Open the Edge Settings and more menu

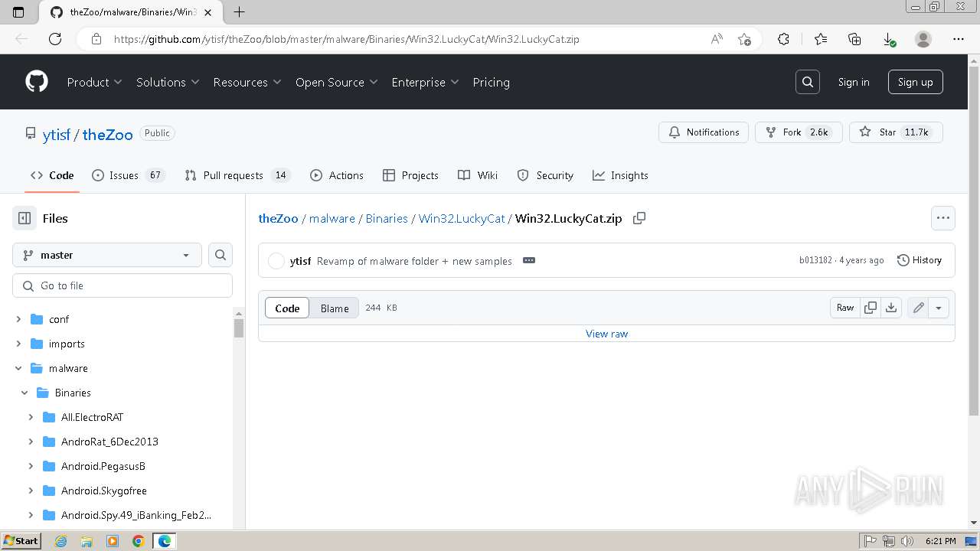point(959,39)
